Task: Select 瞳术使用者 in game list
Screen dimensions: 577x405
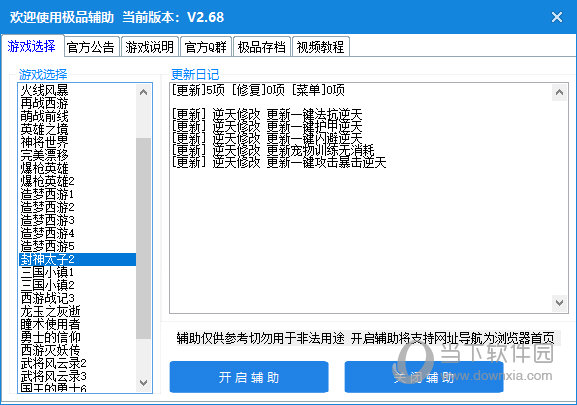Action: coord(77,324)
